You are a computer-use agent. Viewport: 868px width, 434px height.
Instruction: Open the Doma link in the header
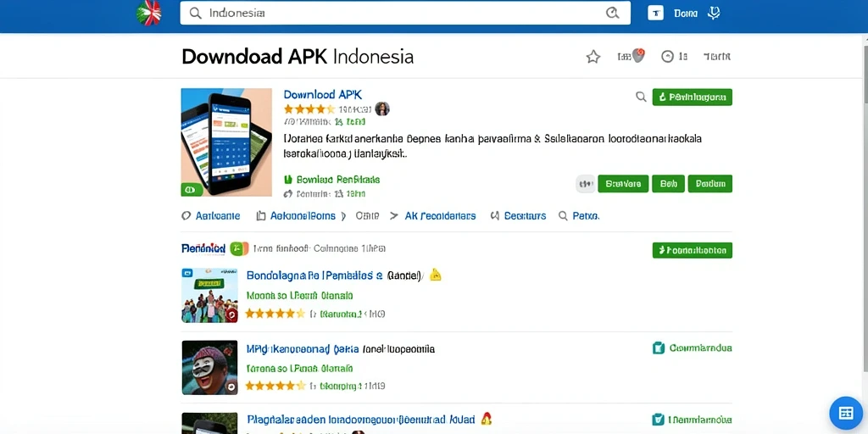686,14
